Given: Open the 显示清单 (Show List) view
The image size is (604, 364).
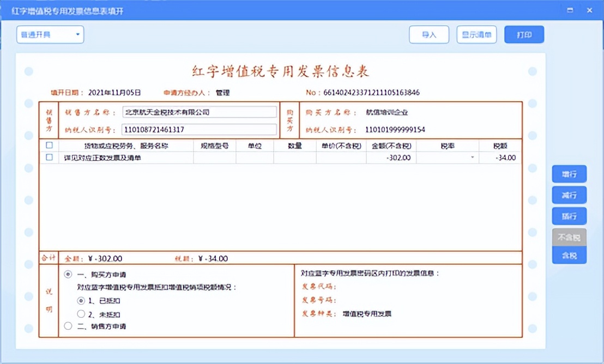Looking at the screenshot, I should pyautogui.click(x=476, y=34).
